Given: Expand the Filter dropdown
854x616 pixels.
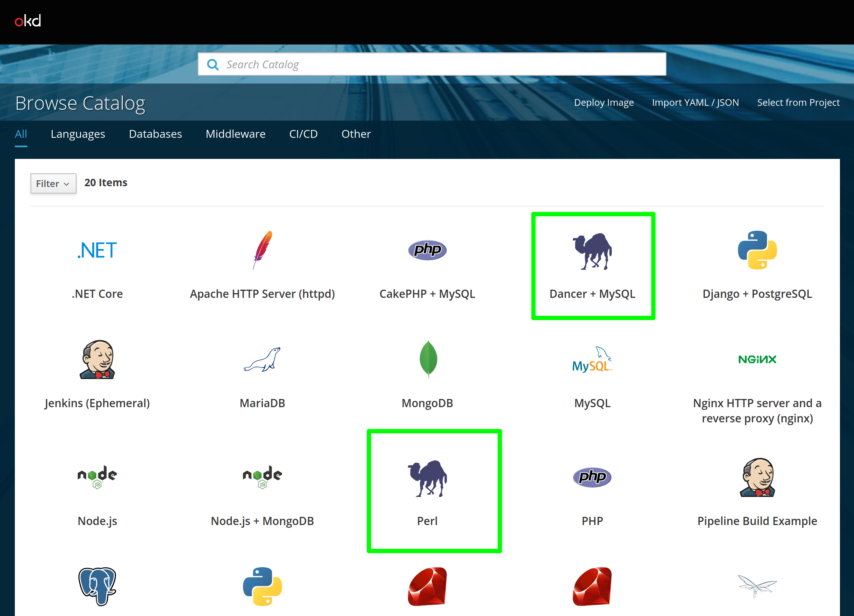Looking at the screenshot, I should 53,183.
